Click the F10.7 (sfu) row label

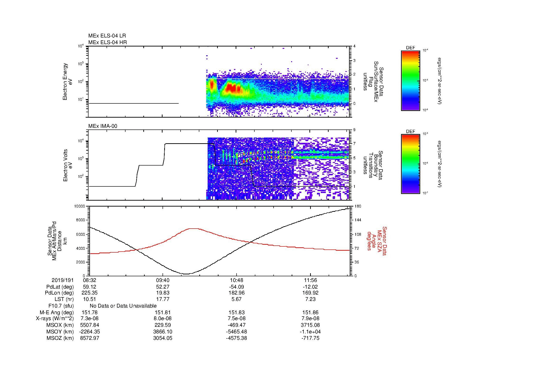(x=61, y=306)
